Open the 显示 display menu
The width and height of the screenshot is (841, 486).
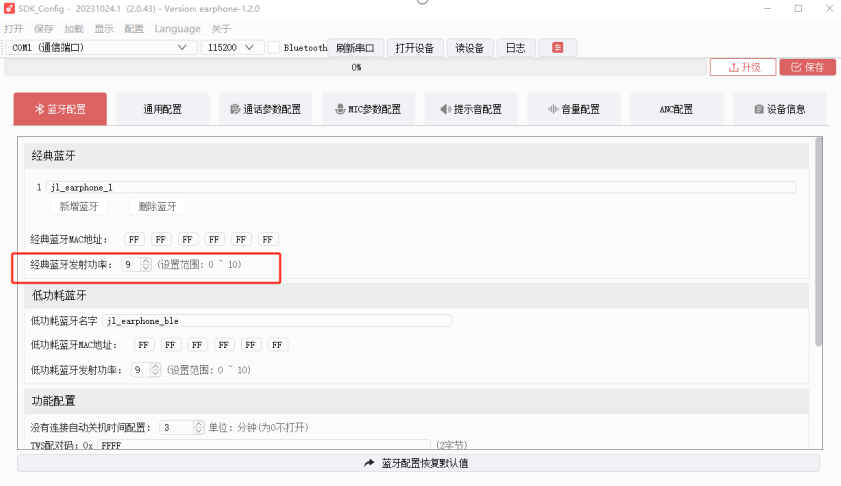104,28
